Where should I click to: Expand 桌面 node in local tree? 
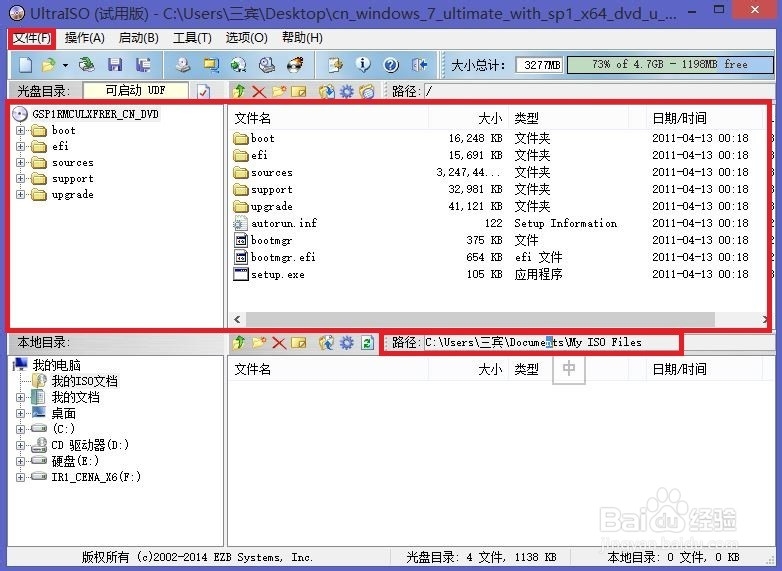click(x=20, y=413)
